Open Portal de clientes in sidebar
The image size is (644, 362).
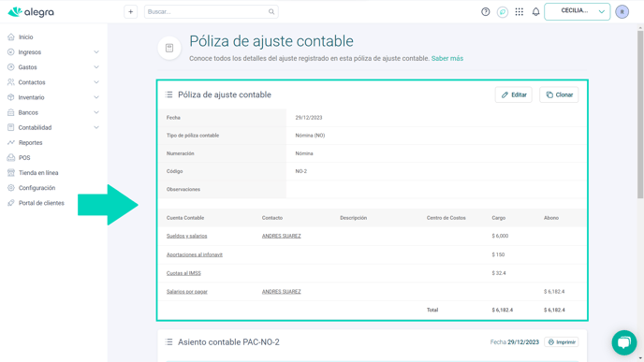click(41, 203)
